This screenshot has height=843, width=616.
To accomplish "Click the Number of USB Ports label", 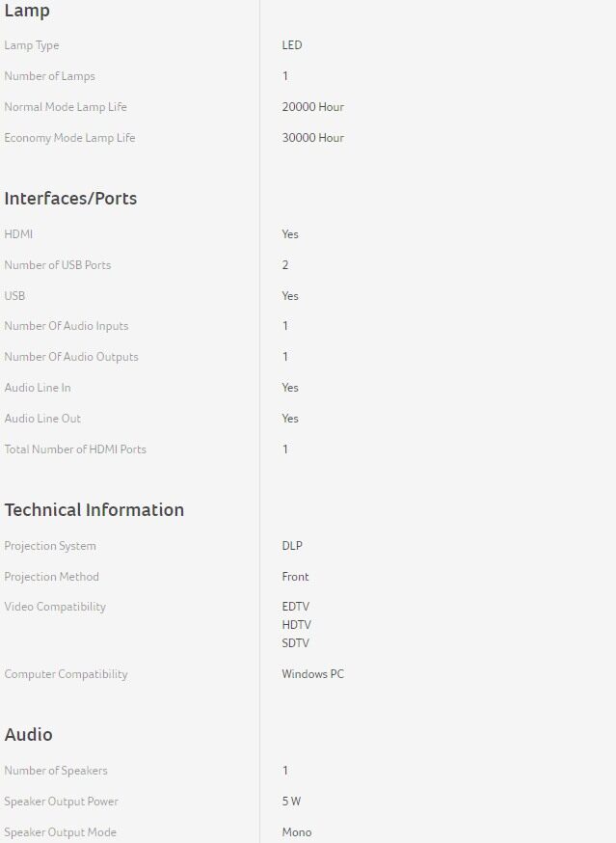I will (x=57, y=265).
